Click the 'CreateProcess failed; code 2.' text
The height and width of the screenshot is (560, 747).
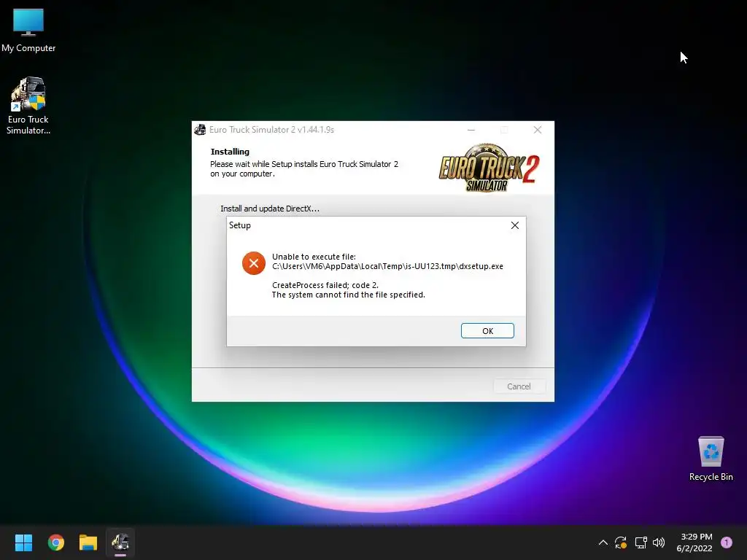pyautogui.click(x=325, y=285)
